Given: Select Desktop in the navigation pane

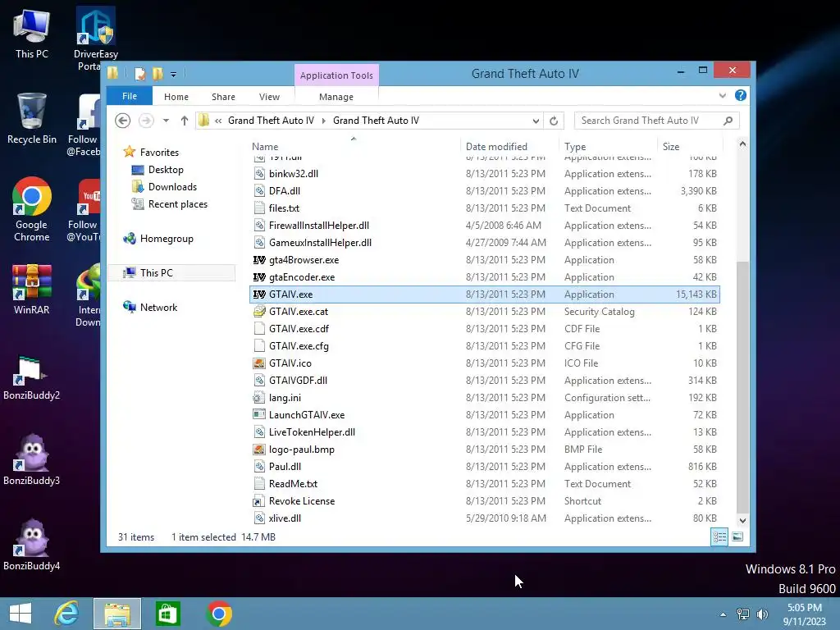Looking at the screenshot, I should [x=166, y=170].
